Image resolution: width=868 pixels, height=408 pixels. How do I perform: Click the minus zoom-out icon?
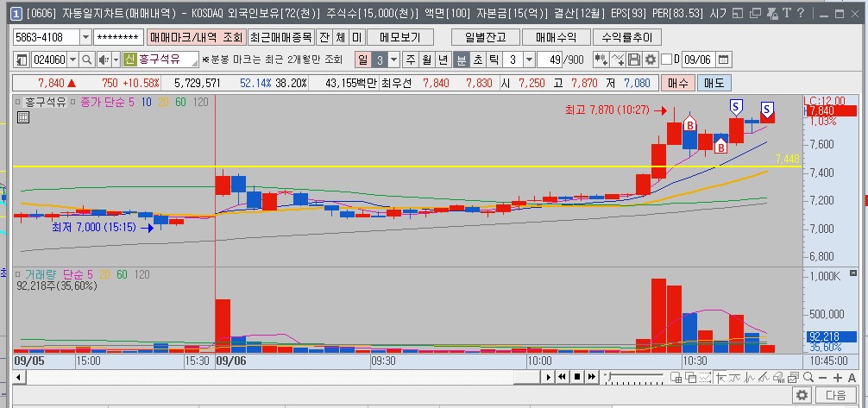coord(822,378)
